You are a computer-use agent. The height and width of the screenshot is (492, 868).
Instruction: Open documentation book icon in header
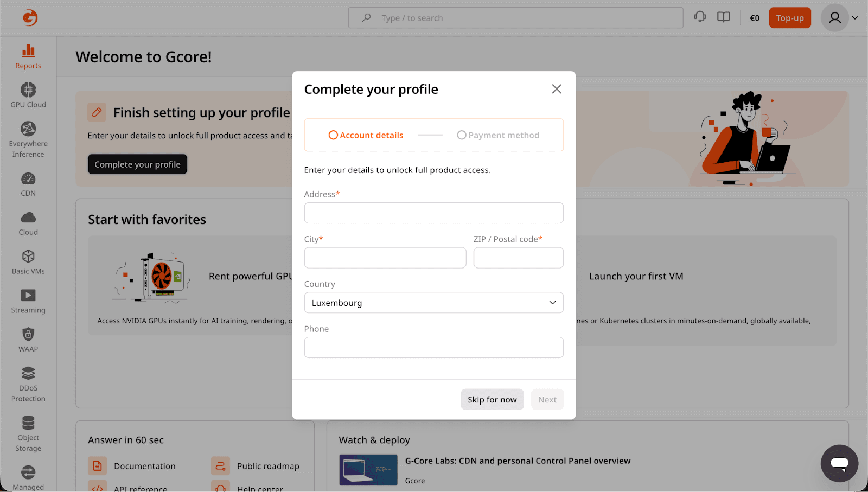[x=723, y=17]
